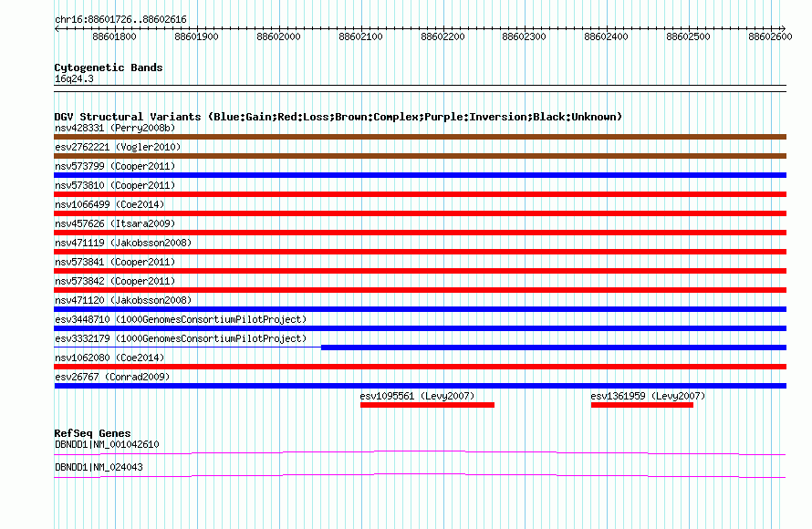
Task: Click the esv1361959 (Levy2007) label
Action: click(648, 396)
